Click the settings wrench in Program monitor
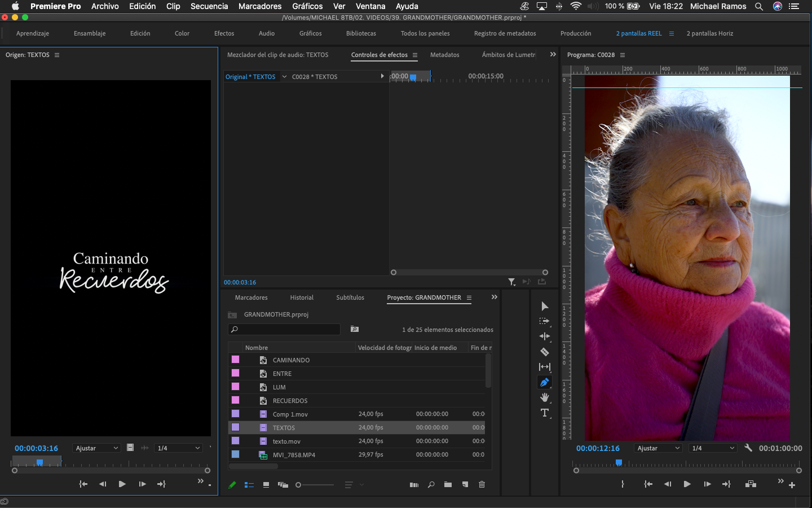 click(x=748, y=448)
